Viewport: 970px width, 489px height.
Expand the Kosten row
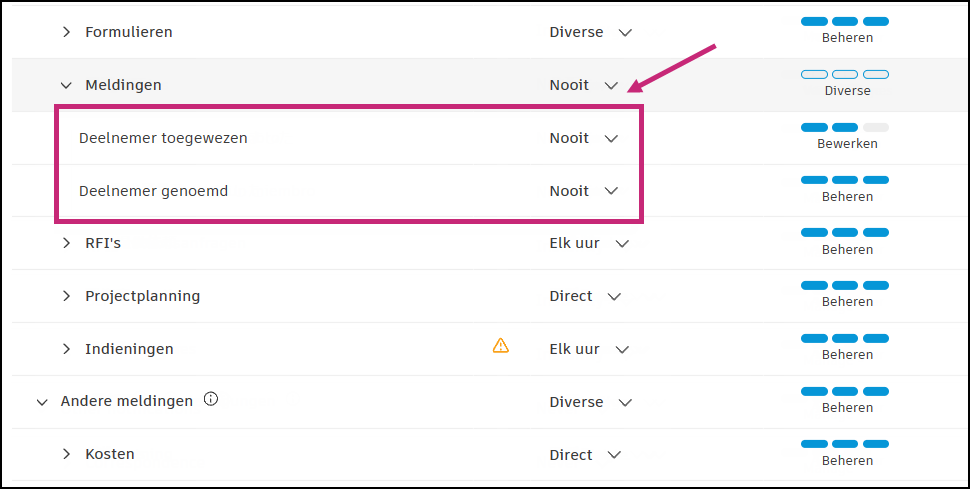[x=67, y=455]
